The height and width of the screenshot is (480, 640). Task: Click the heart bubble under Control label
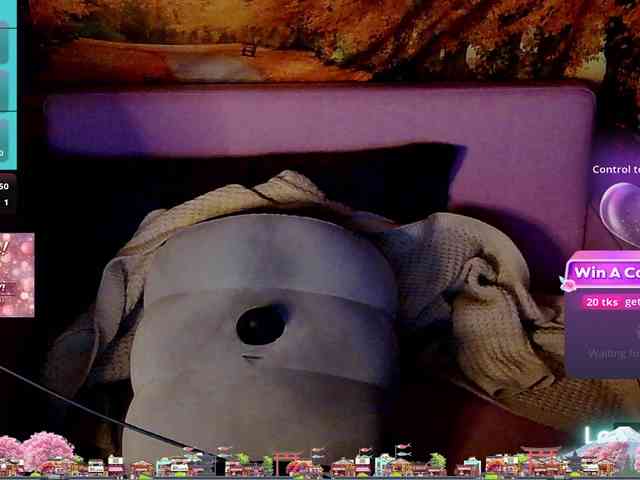(622, 211)
